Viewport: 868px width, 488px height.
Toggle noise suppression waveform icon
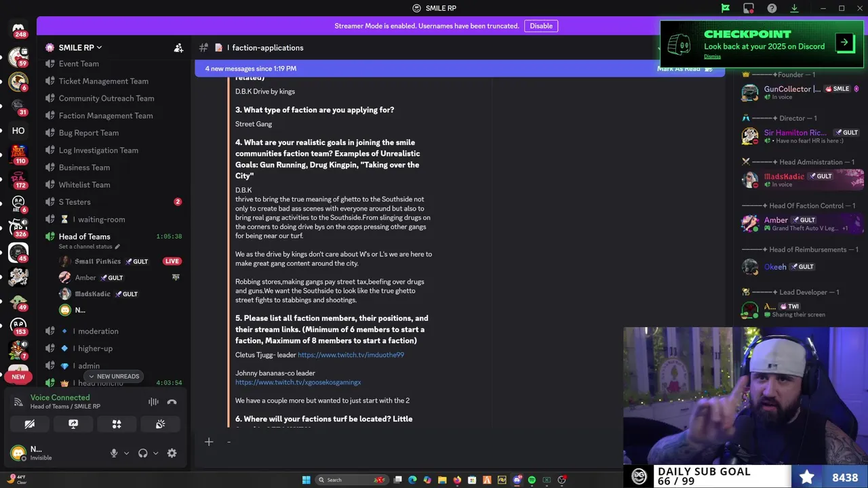(154, 402)
